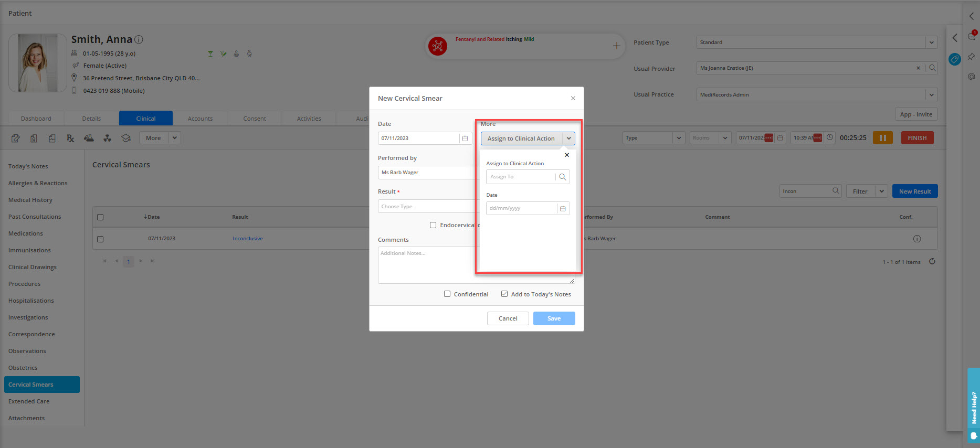Click info icon next to Smith, Anna

click(x=139, y=39)
